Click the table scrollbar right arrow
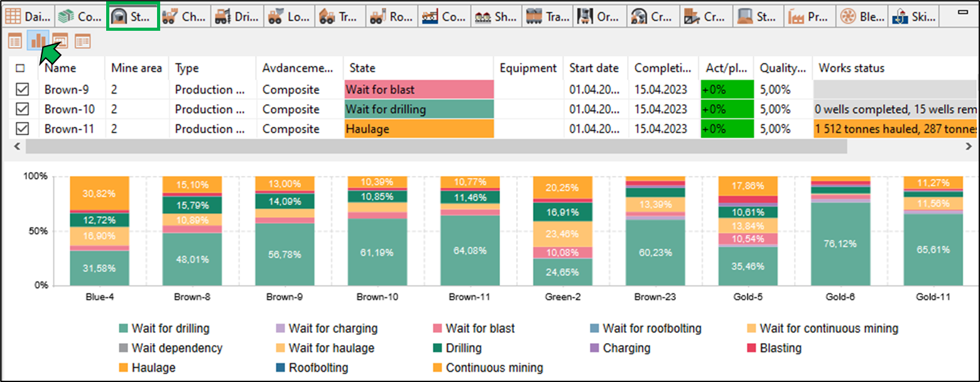This screenshot has height=382, width=980. point(968,146)
